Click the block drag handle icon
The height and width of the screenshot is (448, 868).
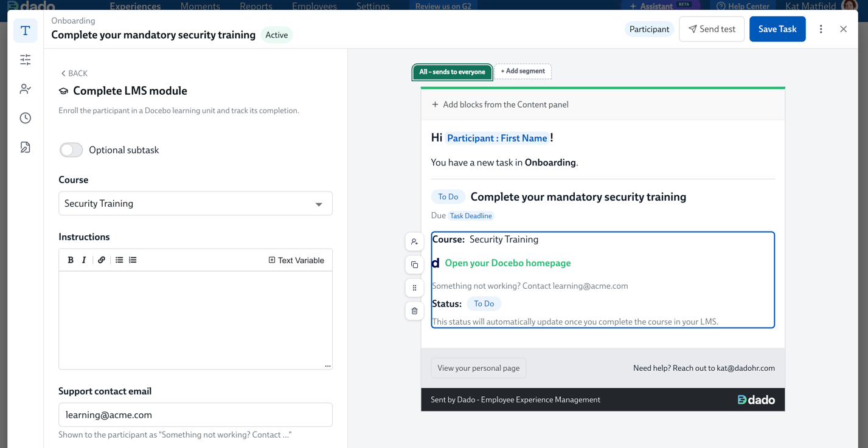point(414,288)
